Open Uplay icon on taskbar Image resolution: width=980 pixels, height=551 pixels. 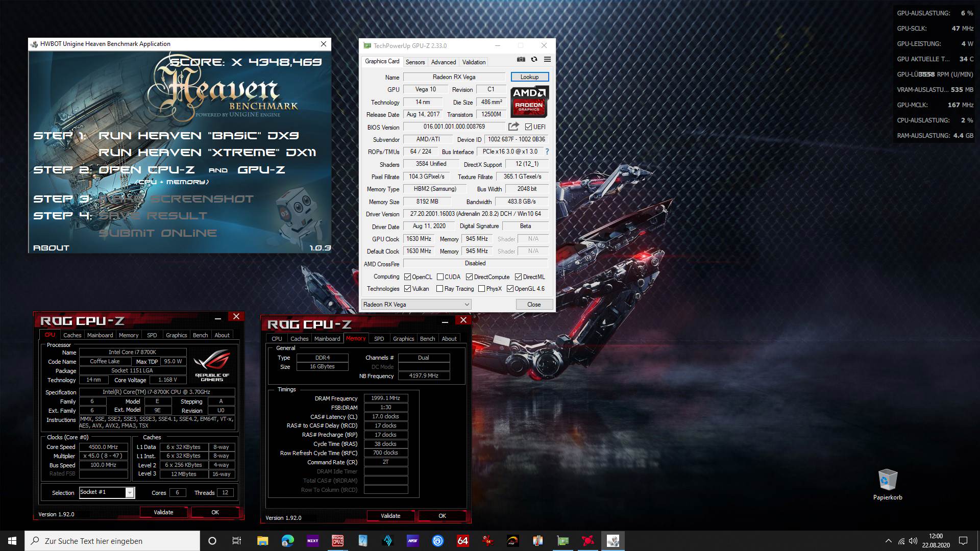[437, 541]
